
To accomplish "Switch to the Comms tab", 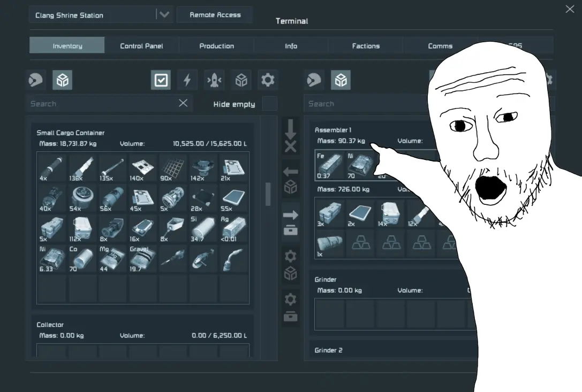I will (x=440, y=45).
